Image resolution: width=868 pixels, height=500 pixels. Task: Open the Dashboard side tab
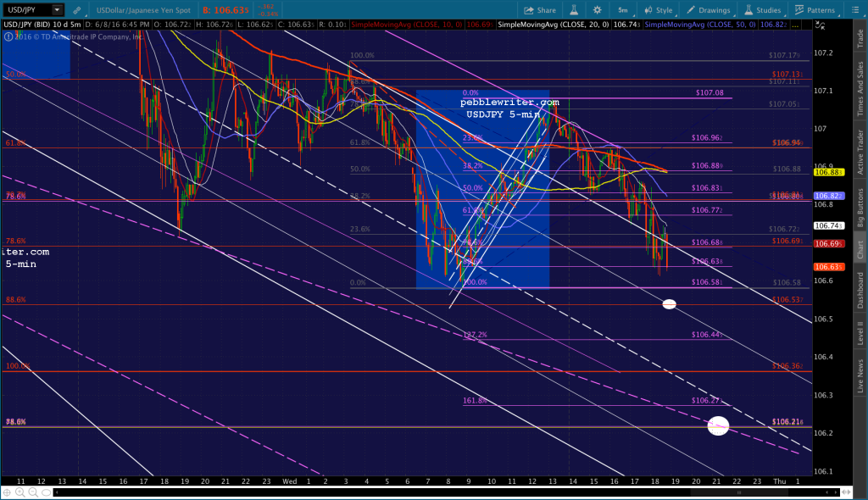(x=860, y=290)
